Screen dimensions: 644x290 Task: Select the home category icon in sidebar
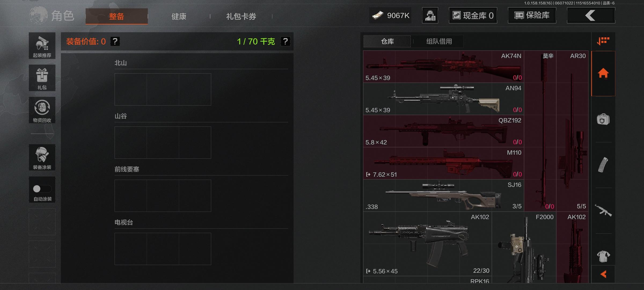603,73
